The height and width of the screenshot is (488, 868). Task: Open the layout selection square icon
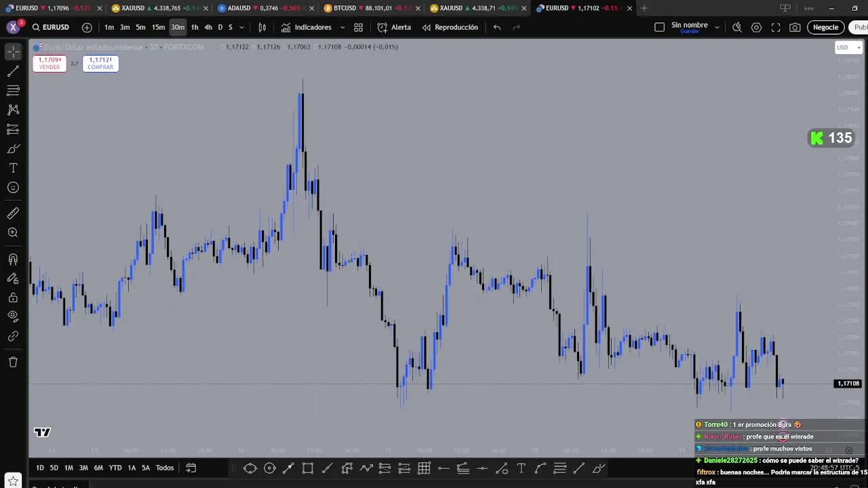click(659, 27)
